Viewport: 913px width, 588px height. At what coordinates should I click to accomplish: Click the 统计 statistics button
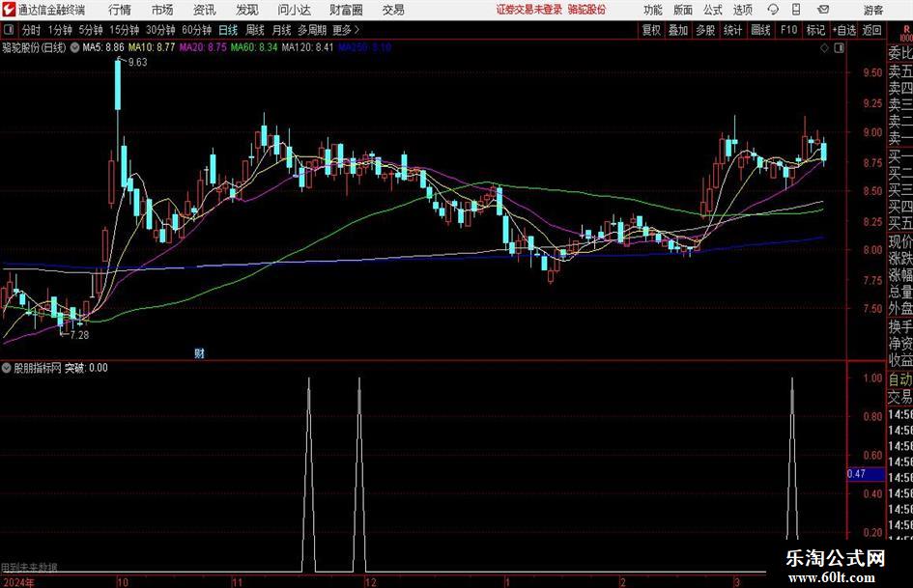click(x=733, y=30)
